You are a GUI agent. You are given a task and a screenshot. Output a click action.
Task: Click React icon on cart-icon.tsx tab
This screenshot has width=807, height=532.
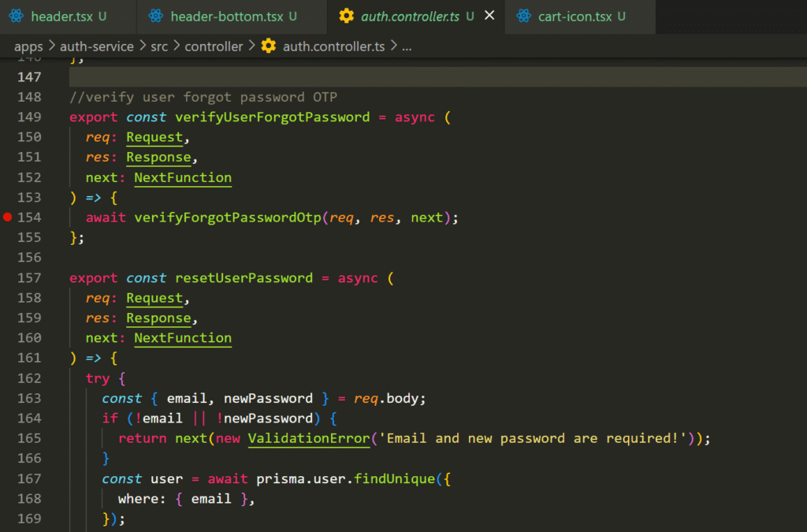pos(524,16)
